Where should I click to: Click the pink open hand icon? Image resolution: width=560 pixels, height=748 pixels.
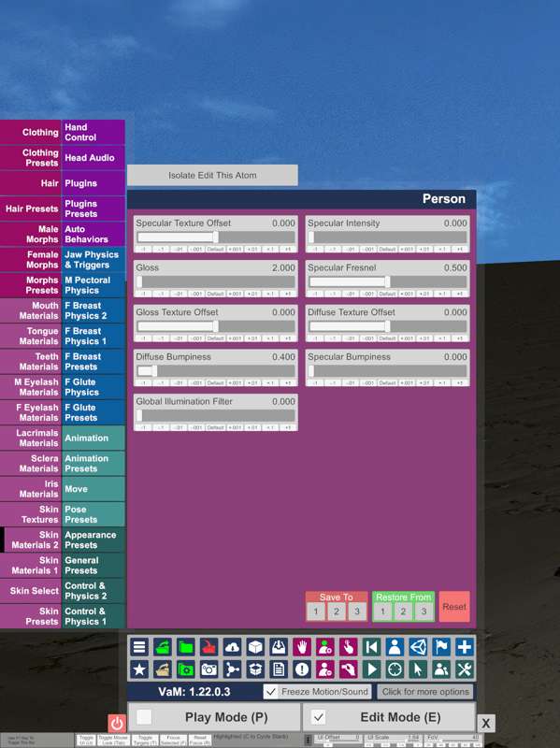302,647
